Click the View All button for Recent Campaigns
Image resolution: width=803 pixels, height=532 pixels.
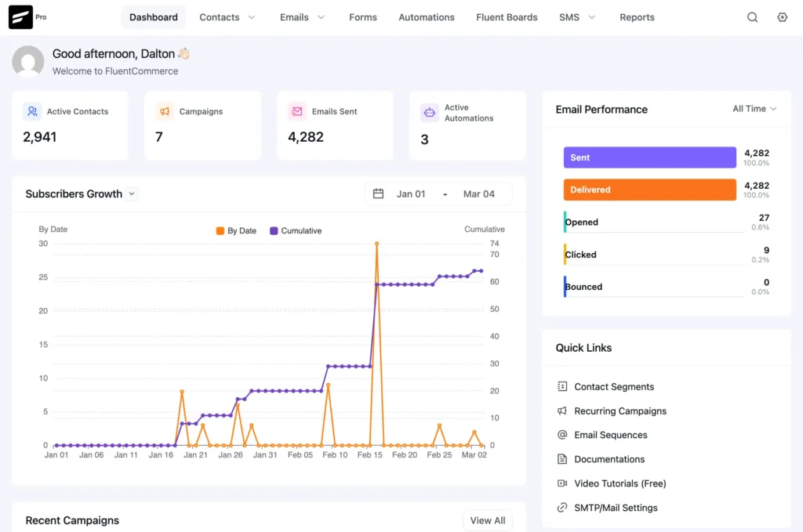coord(487,520)
